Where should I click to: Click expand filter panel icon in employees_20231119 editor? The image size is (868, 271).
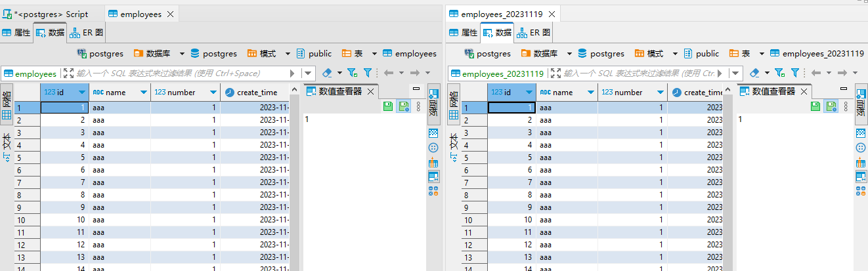[x=555, y=73]
